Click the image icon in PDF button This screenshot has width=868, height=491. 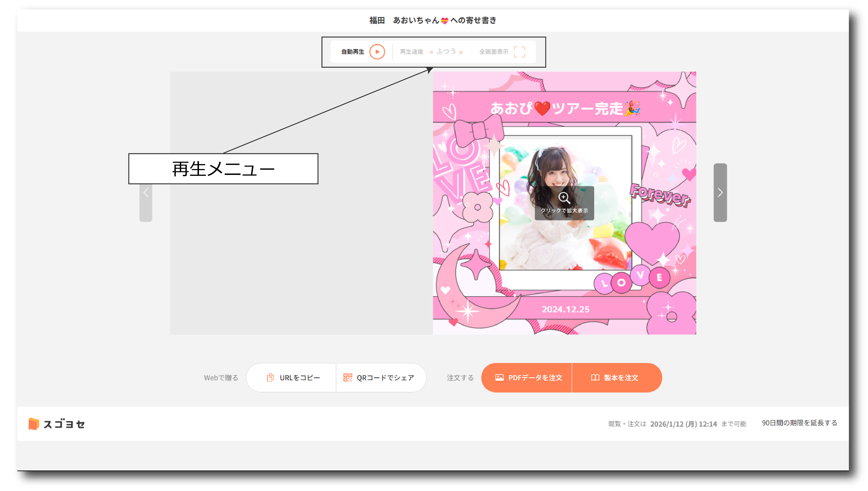pyautogui.click(x=499, y=378)
